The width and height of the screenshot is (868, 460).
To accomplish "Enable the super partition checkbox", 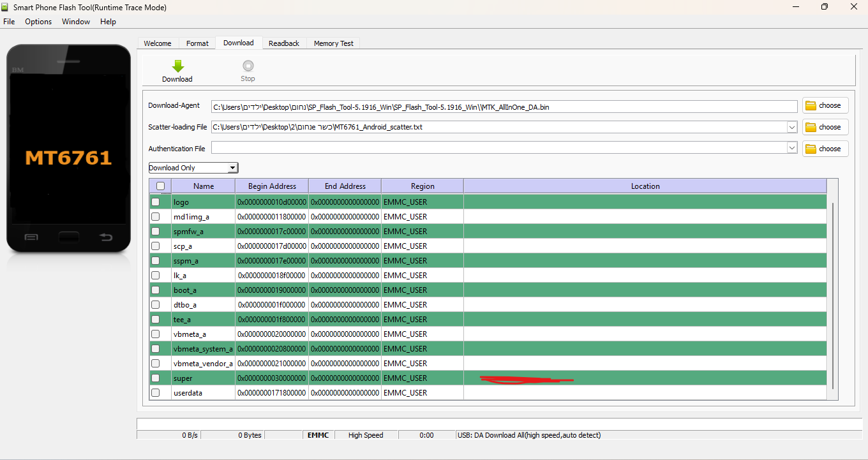I will [155, 378].
